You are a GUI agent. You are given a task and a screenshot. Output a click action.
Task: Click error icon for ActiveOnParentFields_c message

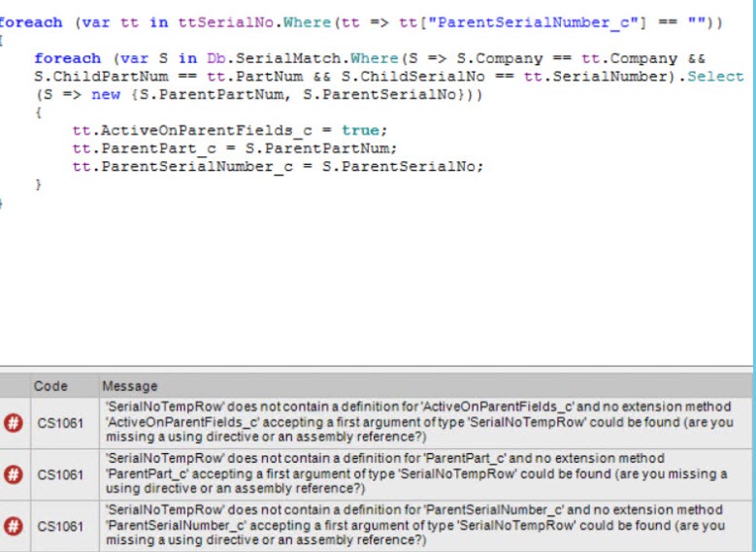pos(14,423)
